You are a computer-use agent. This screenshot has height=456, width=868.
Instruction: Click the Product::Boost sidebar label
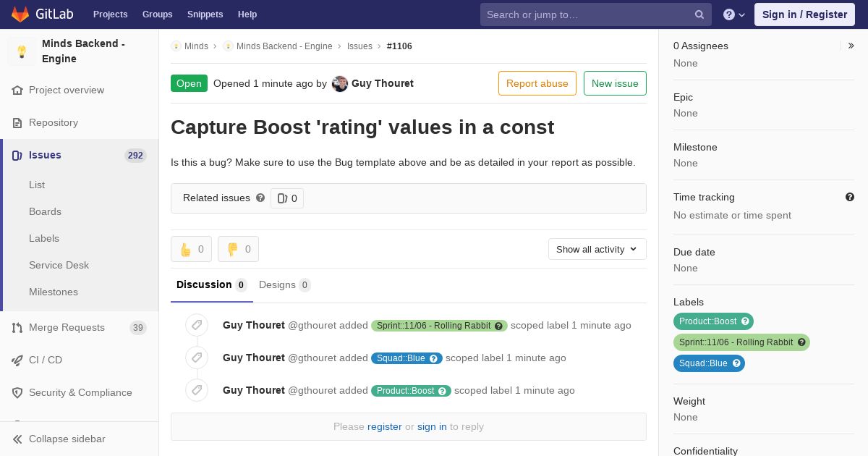[x=713, y=321]
